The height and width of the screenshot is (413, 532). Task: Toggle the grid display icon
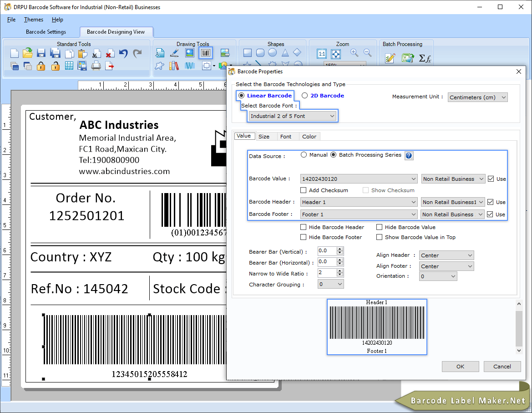[x=69, y=66]
